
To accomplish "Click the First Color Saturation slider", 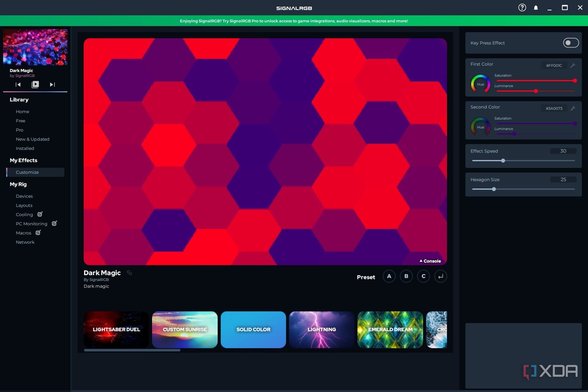I will (x=536, y=81).
